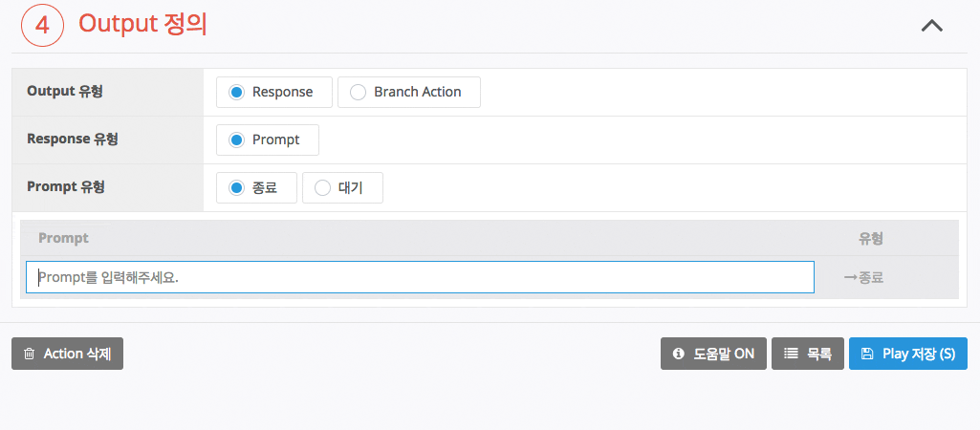Click the save disk icon on Play 저장
Viewport: 980px width, 430px height.
867,354
